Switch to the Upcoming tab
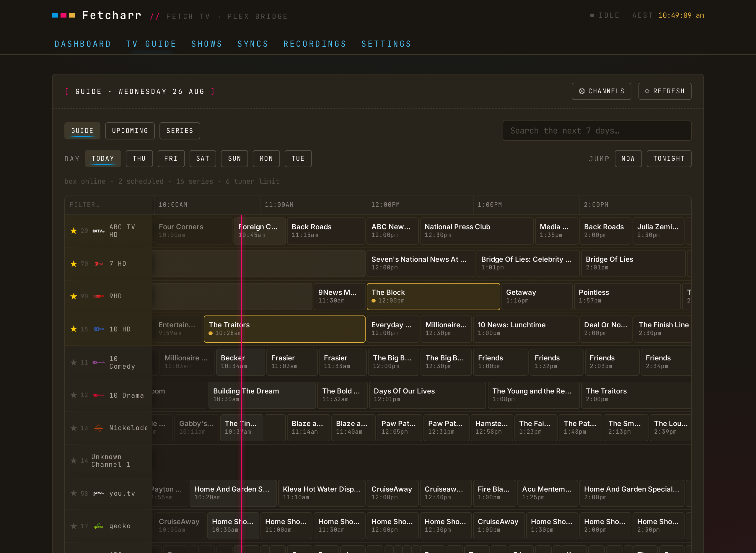The height and width of the screenshot is (553, 756). (x=130, y=131)
